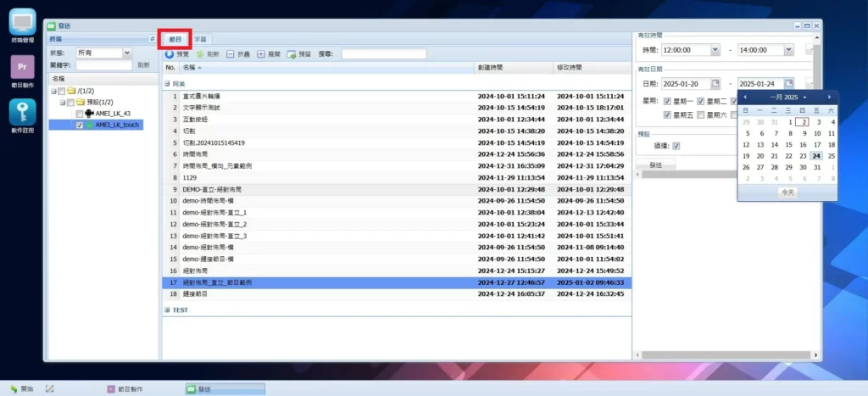Screen dimensions: 868x396
Task: Open the 節目製作 Pr desktop icon
Action: click(x=22, y=68)
